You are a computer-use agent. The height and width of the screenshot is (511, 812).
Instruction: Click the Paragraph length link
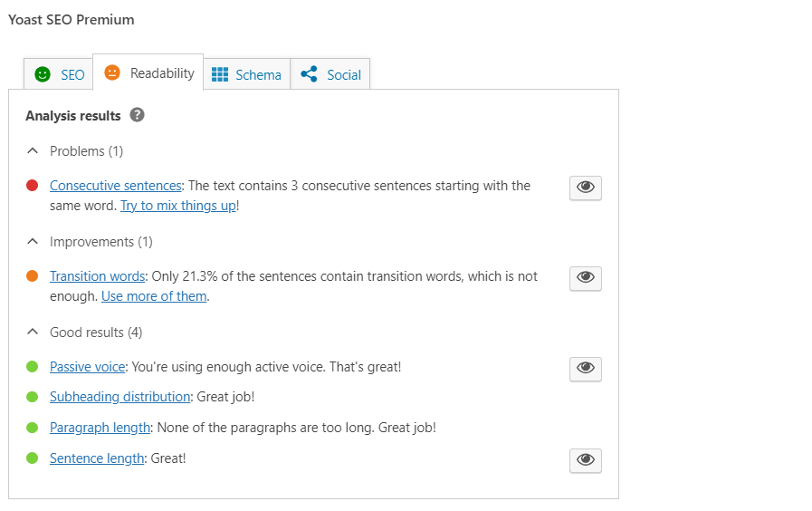pyautogui.click(x=100, y=428)
